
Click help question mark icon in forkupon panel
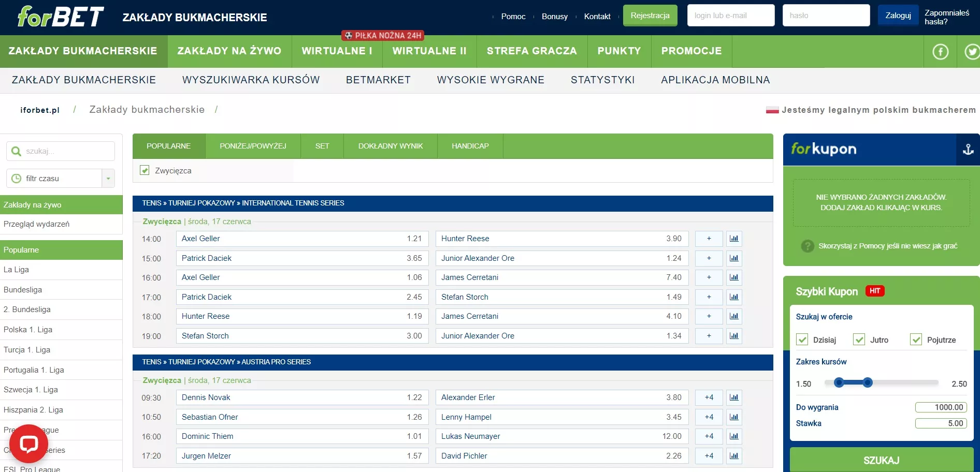[807, 246]
